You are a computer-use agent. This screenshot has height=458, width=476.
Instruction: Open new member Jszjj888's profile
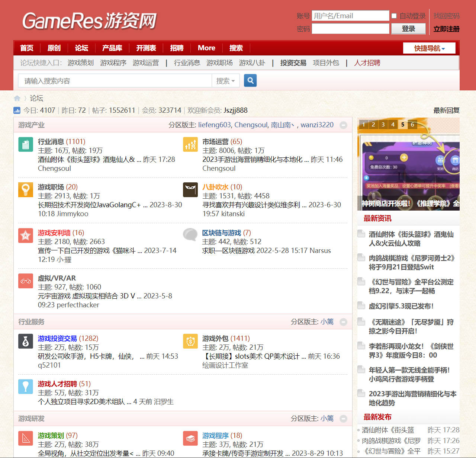coord(235,111)
